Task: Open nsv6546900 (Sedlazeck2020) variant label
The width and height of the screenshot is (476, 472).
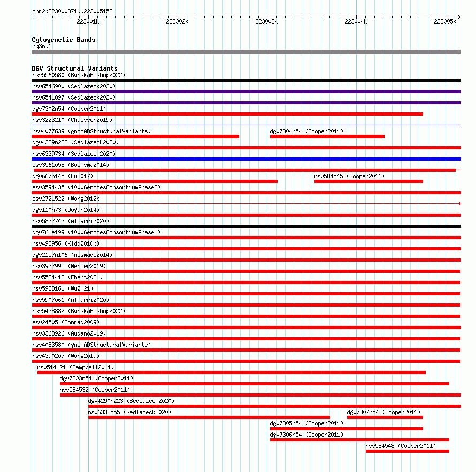Action: point(74,86)
